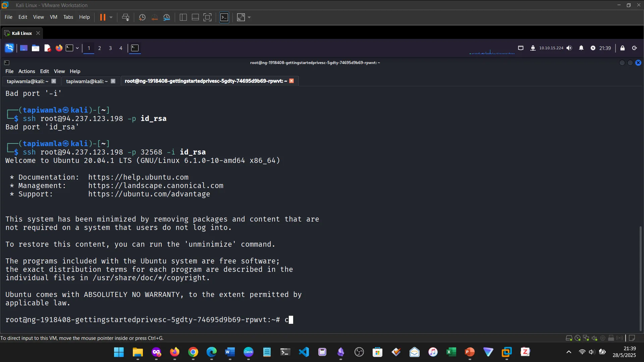Open the fit-guest dropdown at toolbar right
This screenshot has width=644, height=362.
(x=249, y=17)
